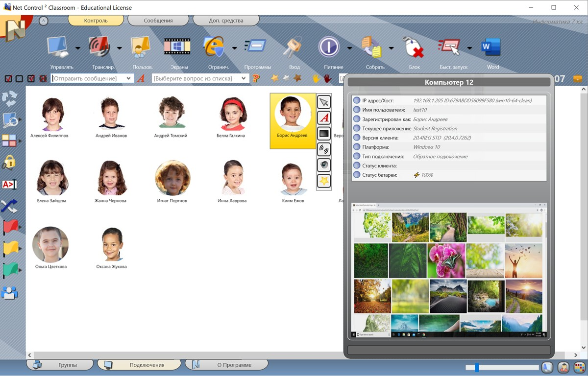Click the padlock icon in left sidebar
The height and width of the screenshot is (376, 588).
(x=9, y=162)
